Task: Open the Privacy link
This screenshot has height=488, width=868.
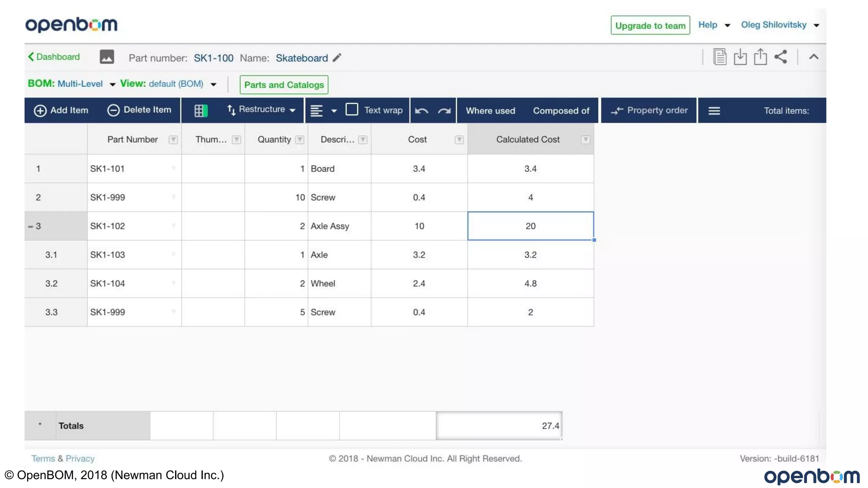Action: (80, 458)
